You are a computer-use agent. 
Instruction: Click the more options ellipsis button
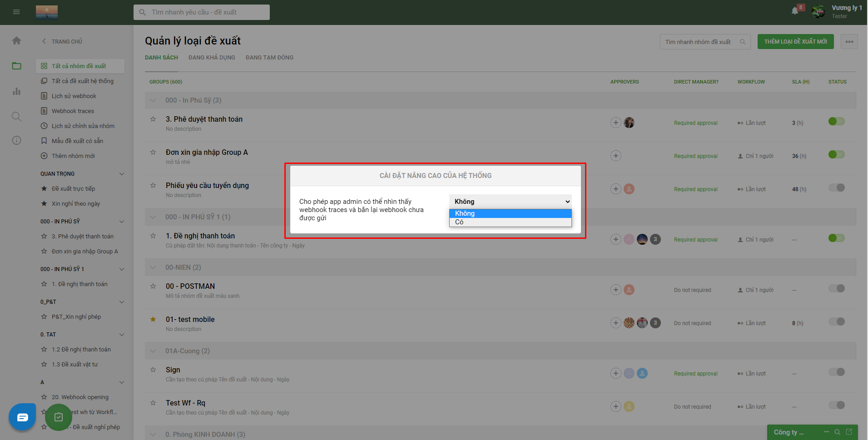click(849, 42)
